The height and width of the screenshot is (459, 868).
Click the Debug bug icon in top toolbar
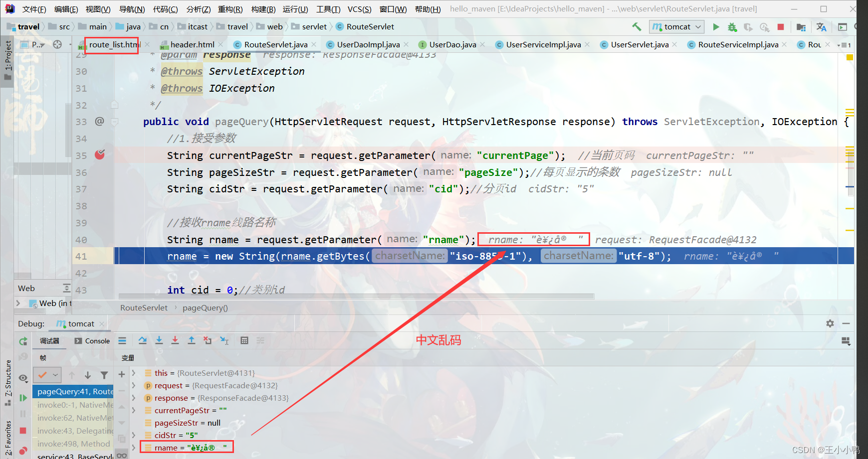pos(732,27)
